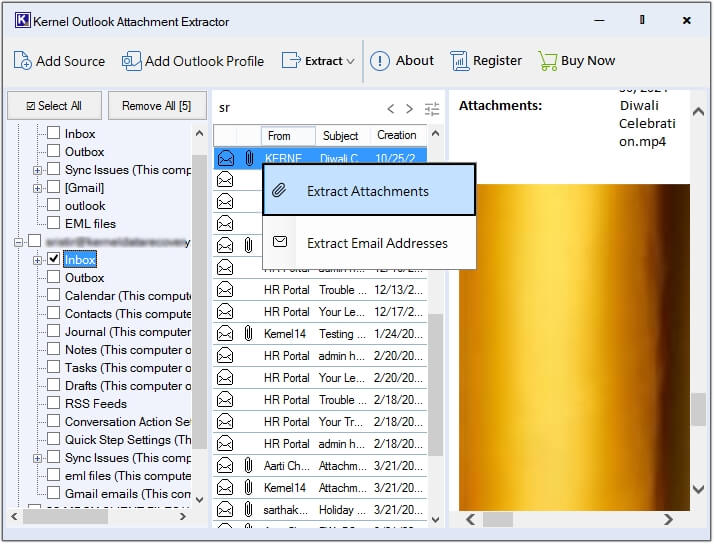Click the About info icon
714x544 pixels.
(379, 61)
